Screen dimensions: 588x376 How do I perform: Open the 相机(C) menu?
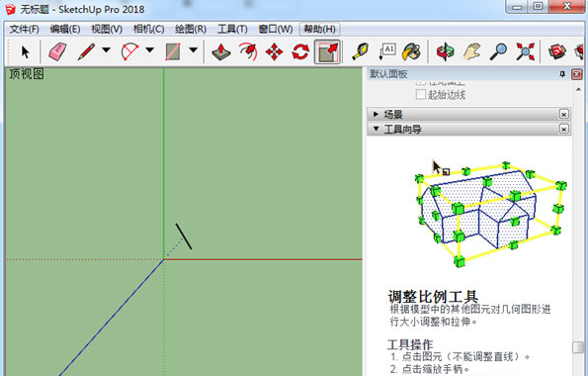click(x=148, y=30)
